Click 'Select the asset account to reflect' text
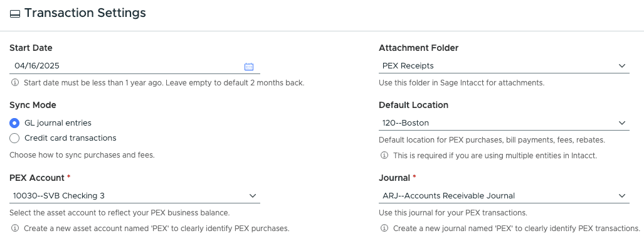 point(120,213)
